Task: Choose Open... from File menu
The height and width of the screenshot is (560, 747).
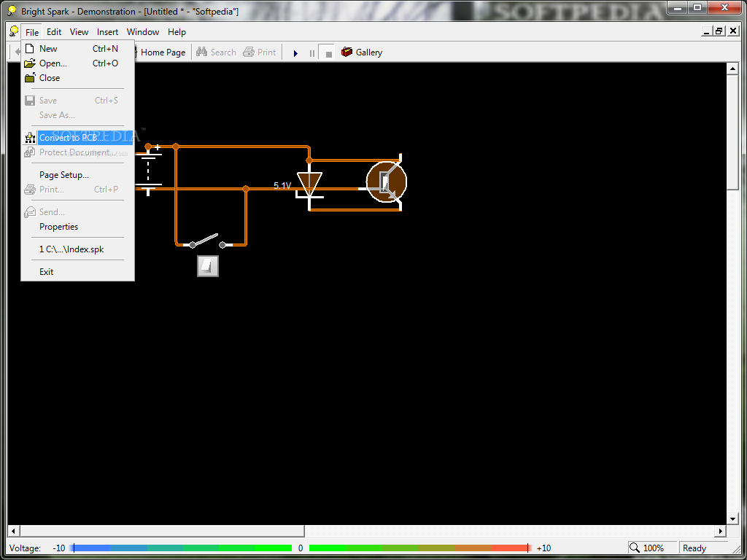Action: 77,63
